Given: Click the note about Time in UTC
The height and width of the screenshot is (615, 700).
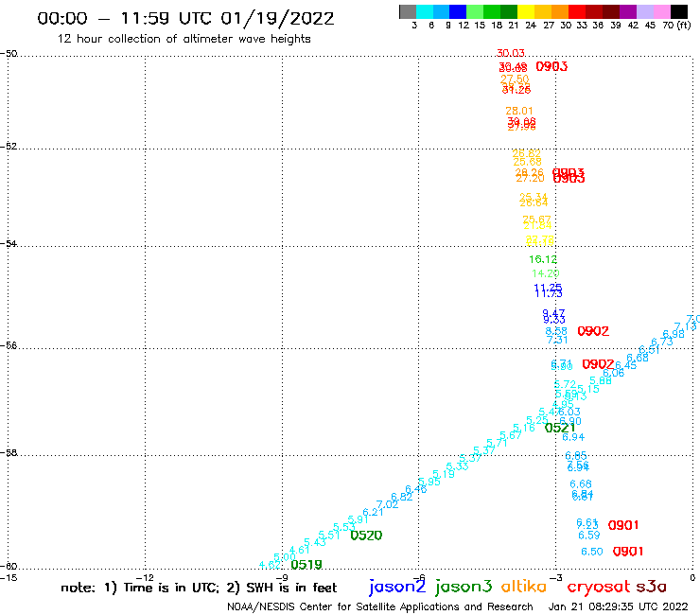Looking at the screenshot, I should 199,588.
